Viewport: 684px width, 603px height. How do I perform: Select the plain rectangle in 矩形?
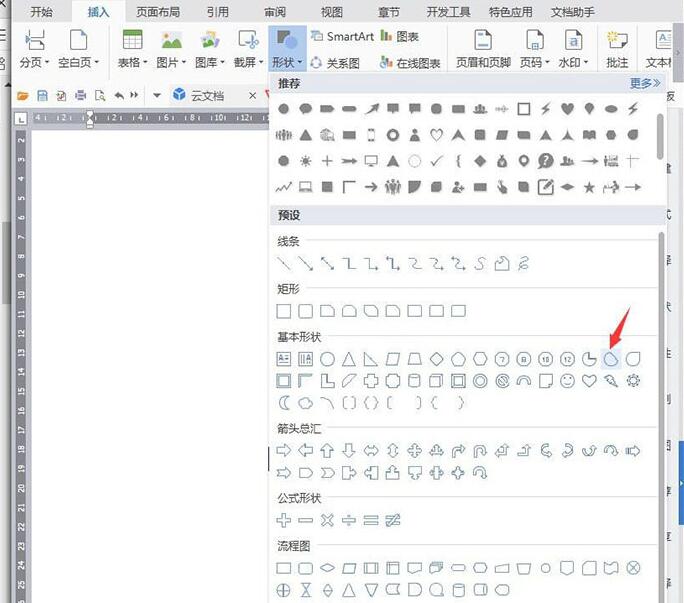(x=284, y=311)
